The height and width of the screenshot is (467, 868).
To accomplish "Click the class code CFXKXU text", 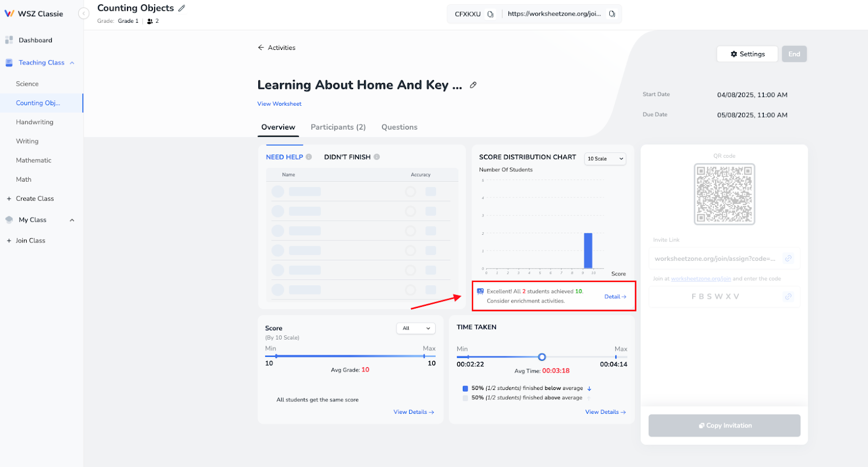I will 468,14.
